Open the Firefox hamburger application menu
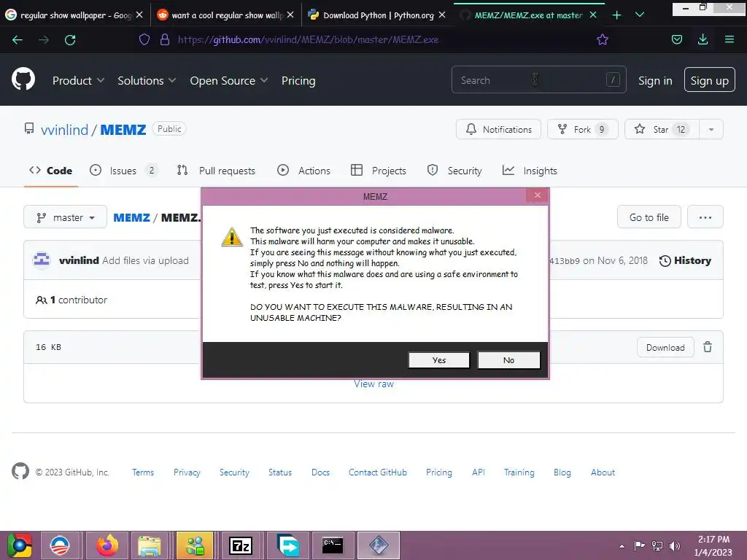 click(729, 39)
